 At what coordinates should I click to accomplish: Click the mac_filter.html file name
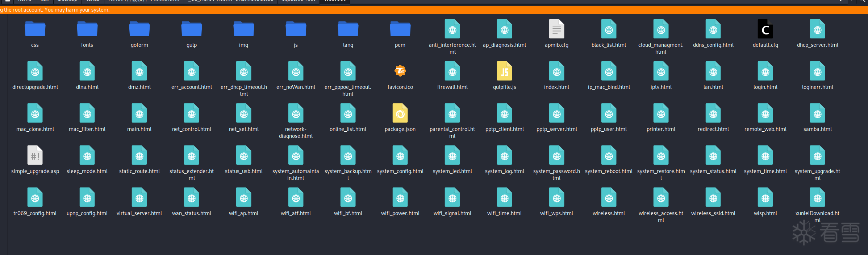[87, 129]
